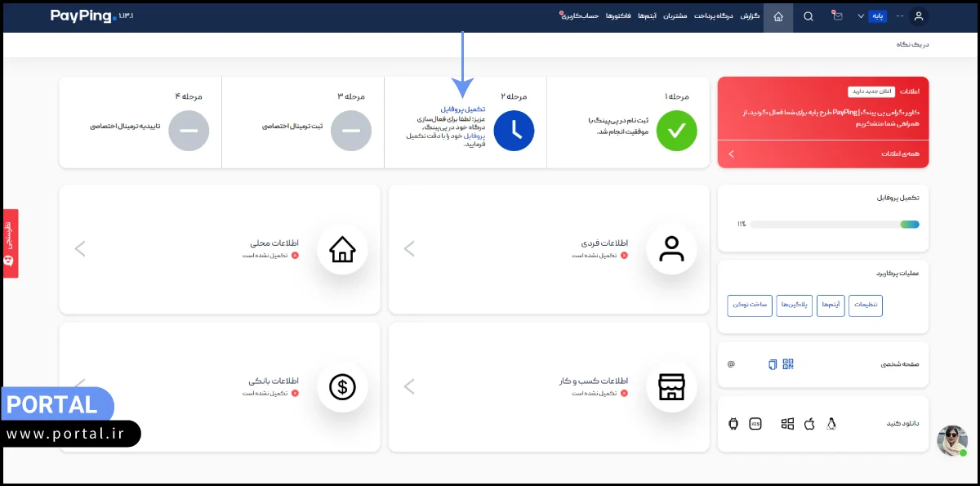Download the Android app icon
Viewport: 980px width, 486px height.
733,424
